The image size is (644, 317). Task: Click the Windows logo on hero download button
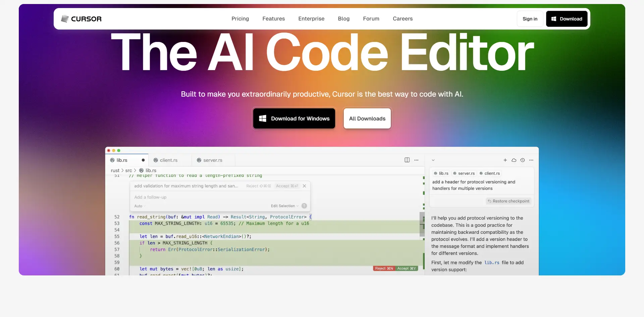coord(263,118)
